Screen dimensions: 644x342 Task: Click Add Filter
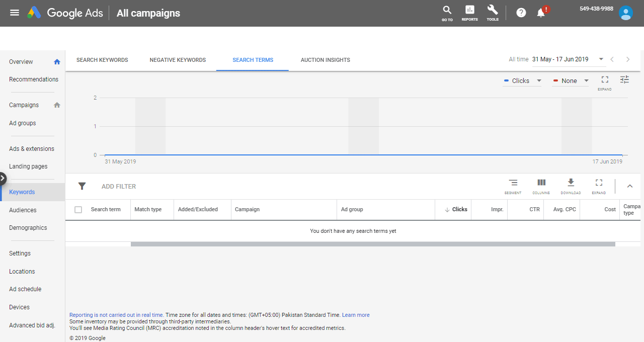(119, 186)
